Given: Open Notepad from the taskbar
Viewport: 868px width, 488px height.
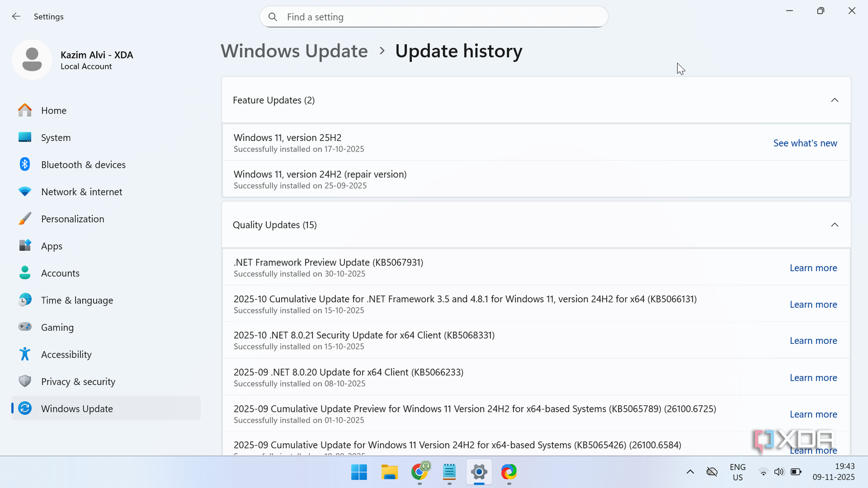Looking at the screenshot, I should (449, 472).
